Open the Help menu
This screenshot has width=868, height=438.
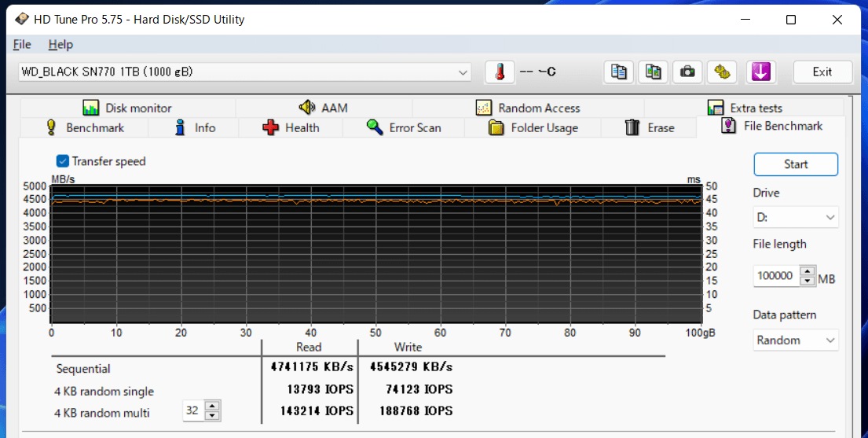tap(60, 44)
